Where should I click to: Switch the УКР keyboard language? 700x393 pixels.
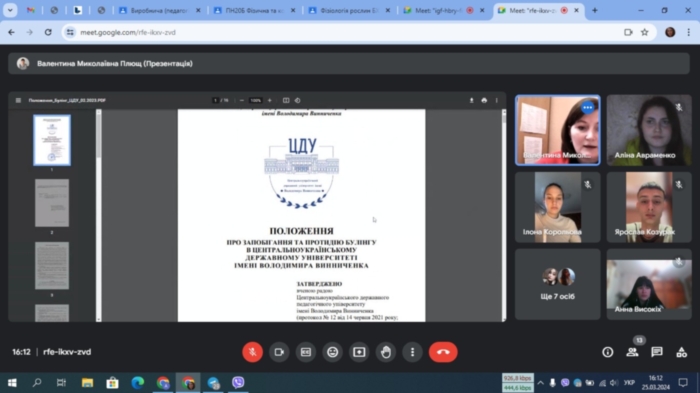[629, 383]
